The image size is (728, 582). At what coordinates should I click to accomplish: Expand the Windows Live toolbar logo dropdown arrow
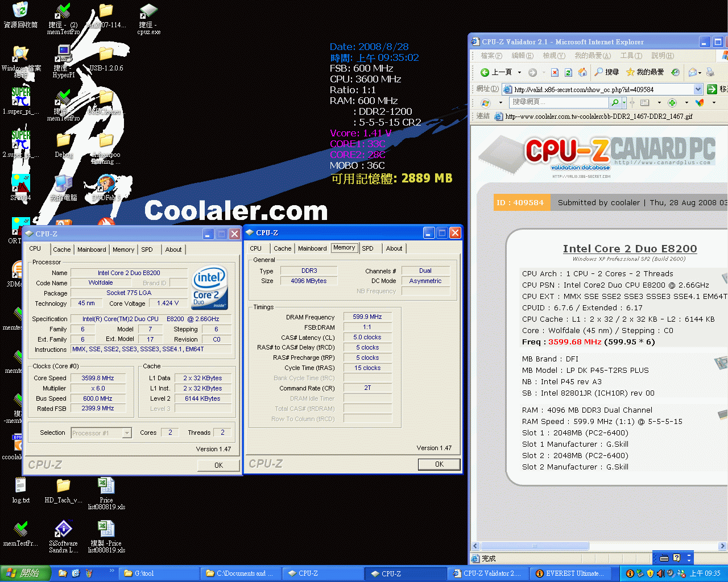tap(500, 103)
